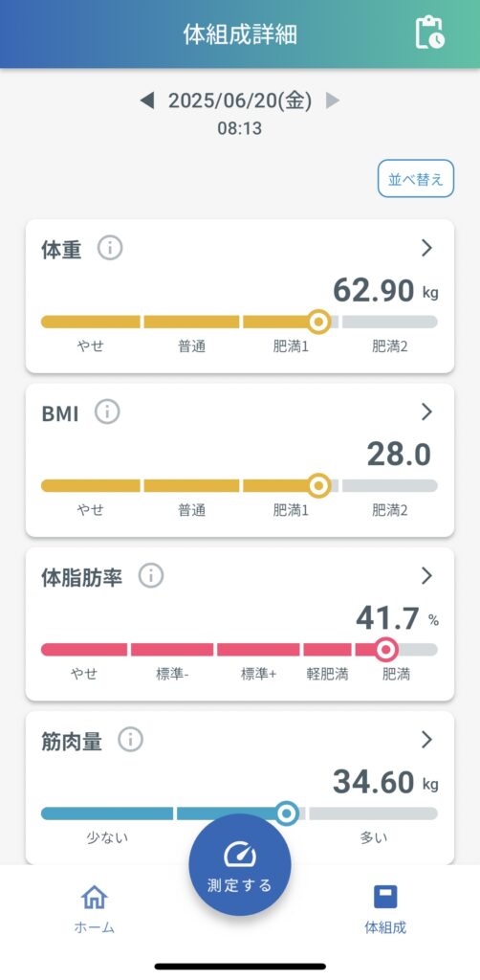Expand 筋肉量 details with the chevron
Image resolution: width=480 pixels, height=980 pixels.
click(427, 740)
